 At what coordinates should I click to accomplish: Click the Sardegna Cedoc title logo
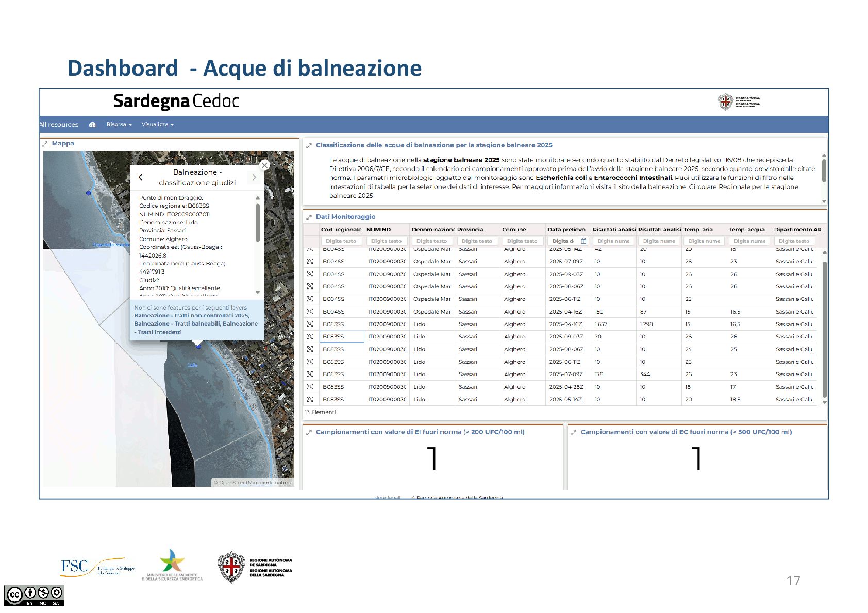176,101
